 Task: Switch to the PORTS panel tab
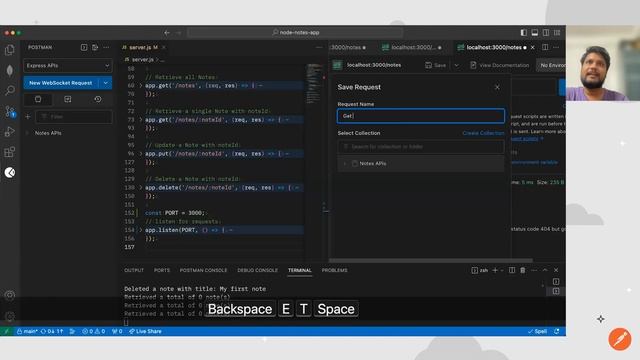point(162,270)
